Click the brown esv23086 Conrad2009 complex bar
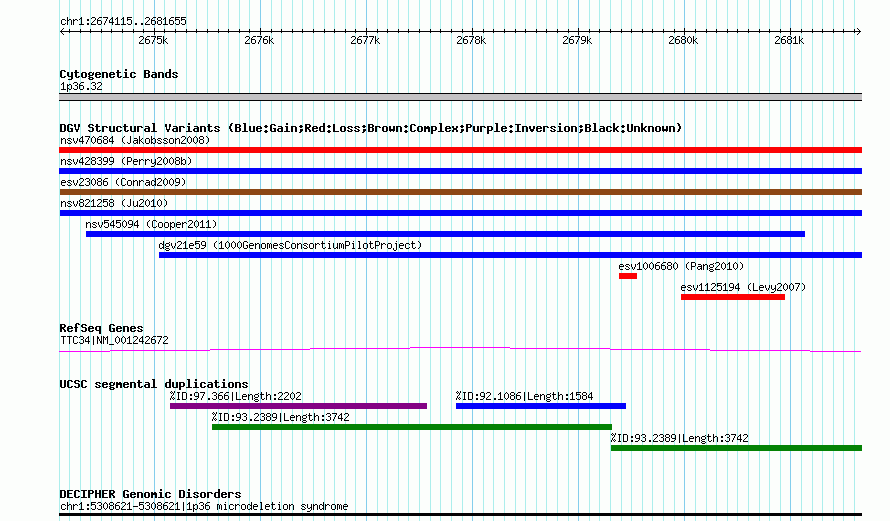 click(460, 192)
